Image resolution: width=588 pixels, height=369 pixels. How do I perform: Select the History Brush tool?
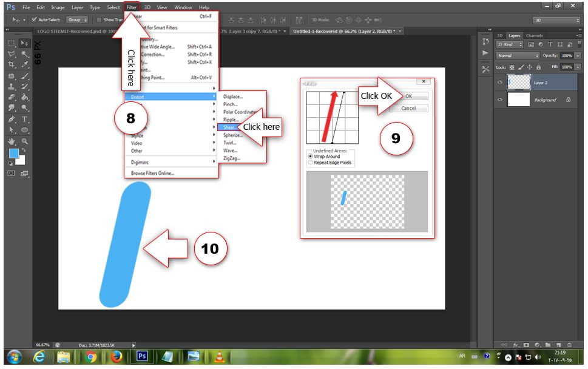click(25, 87)
